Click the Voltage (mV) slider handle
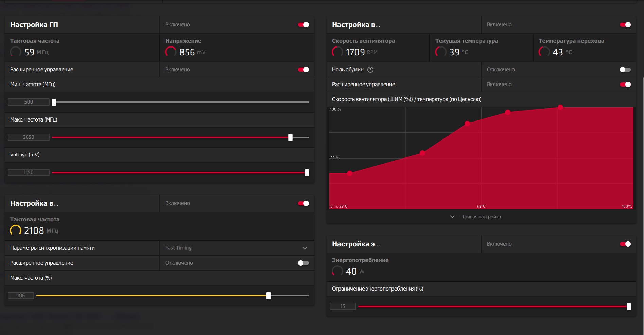The height and width of the screenshot is (335, 644). tap(307, 173)
